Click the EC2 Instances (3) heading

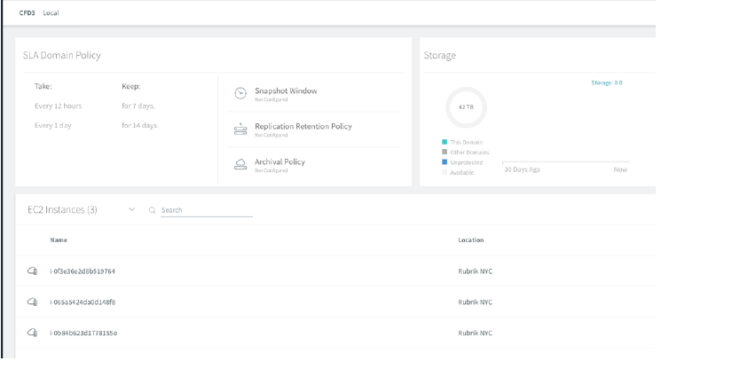(x=62, y=210)
